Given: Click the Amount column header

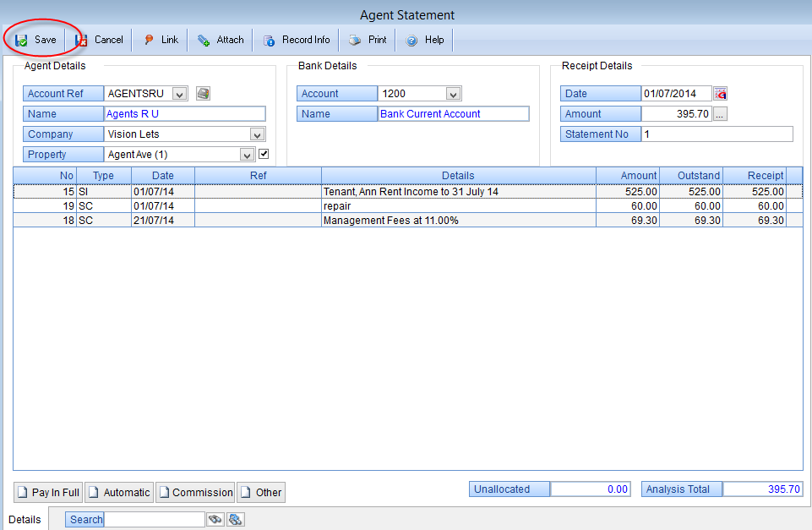Looking at the screenshot, I should (x=628, y=176).
